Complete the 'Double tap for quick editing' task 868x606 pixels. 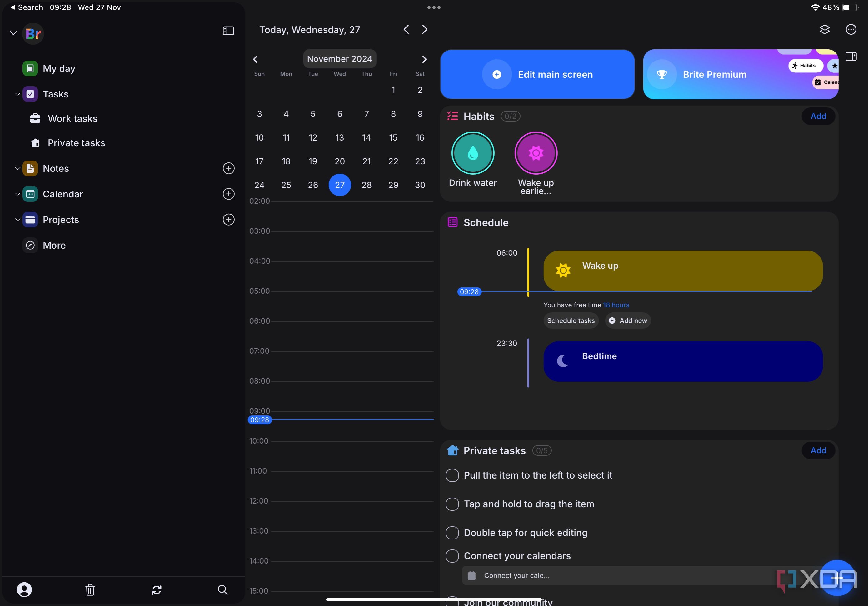452,533
